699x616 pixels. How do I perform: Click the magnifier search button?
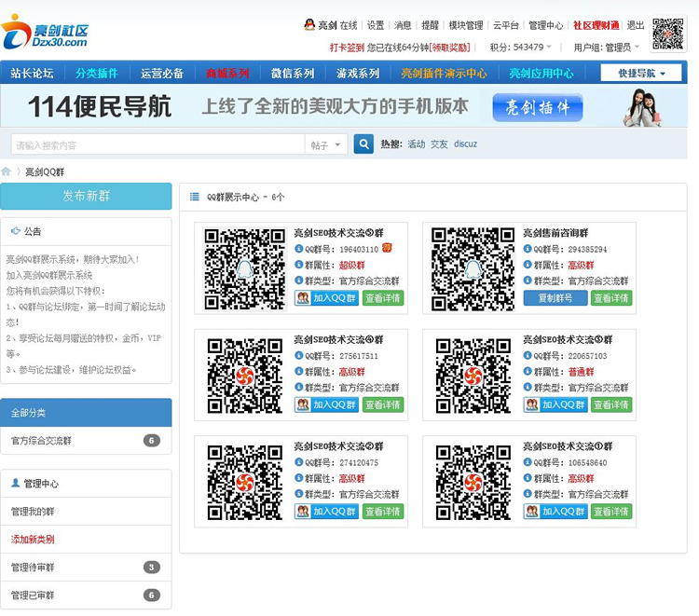coord(363,144)
